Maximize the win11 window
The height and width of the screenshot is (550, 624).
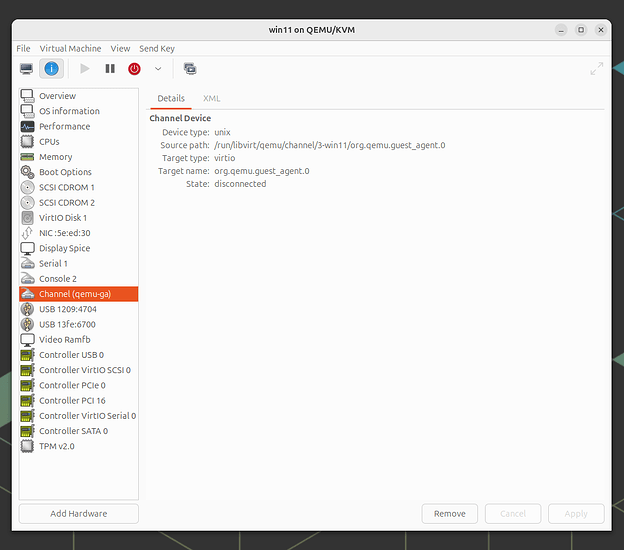point(581,30)
